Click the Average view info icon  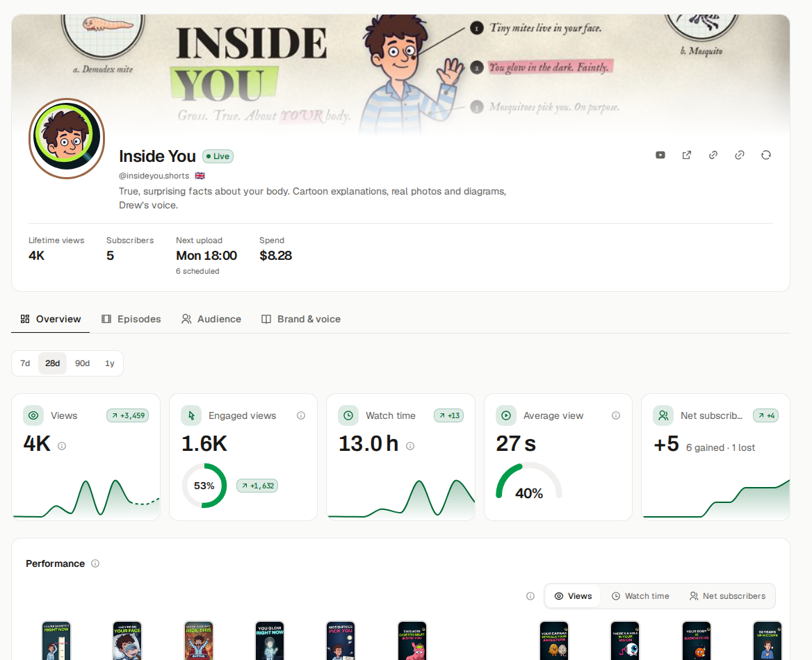coord(616,415)
